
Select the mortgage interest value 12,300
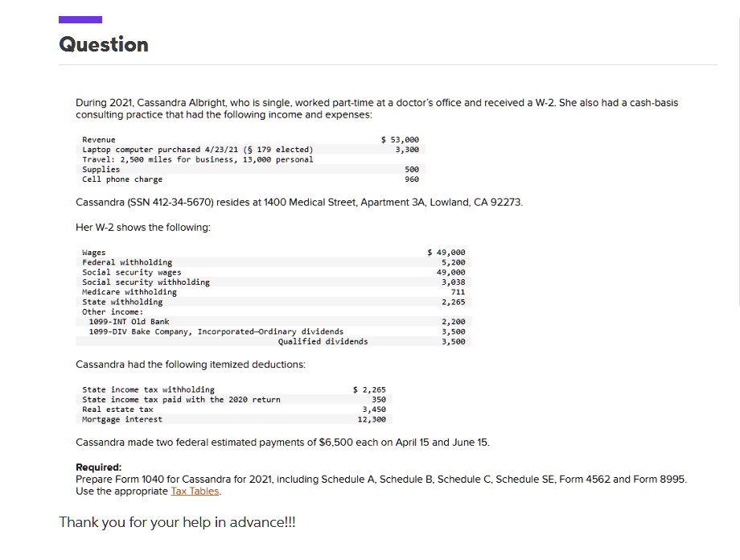pyautogui.click(x=372, y=419)
